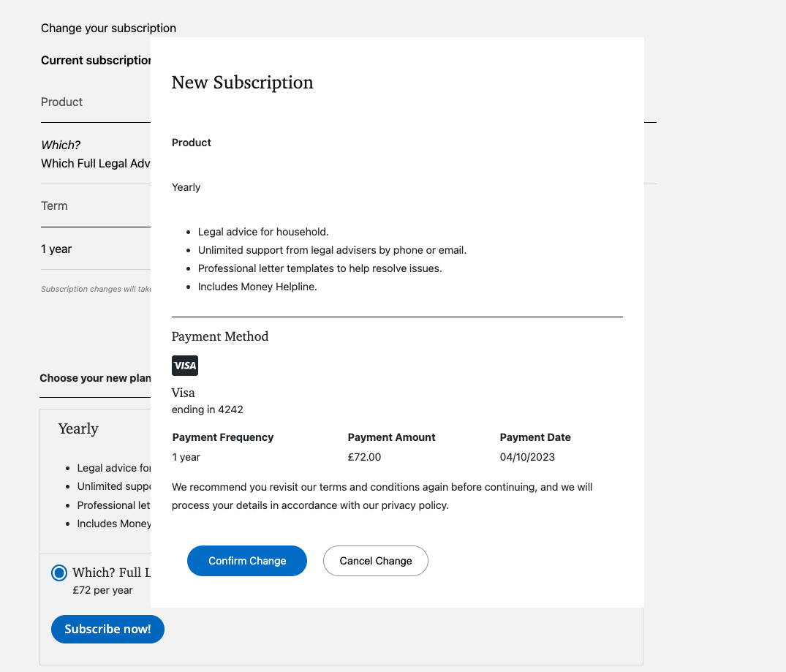Click the card text ending in 4242
Image resolution: width=786 pixels, height=672 pixels.
(208, 409)
